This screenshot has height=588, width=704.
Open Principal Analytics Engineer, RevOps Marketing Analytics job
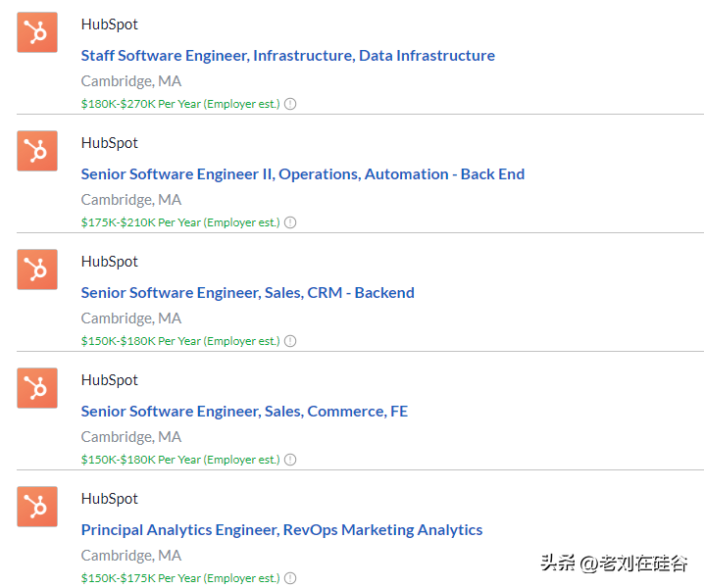281,530
